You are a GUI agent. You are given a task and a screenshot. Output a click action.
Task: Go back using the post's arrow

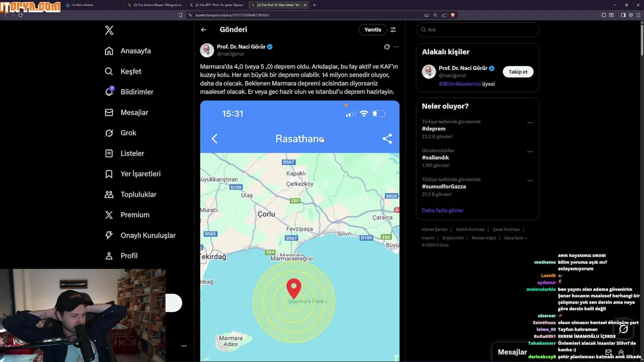pos(204,30)
